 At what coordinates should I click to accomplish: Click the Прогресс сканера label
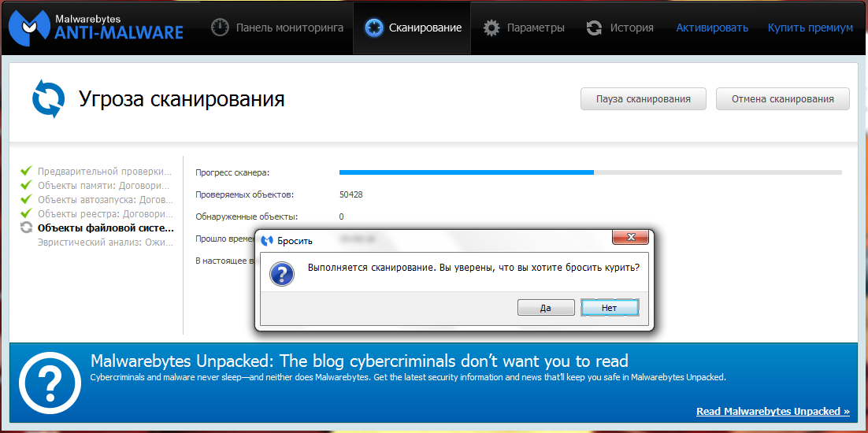(232, 173)
